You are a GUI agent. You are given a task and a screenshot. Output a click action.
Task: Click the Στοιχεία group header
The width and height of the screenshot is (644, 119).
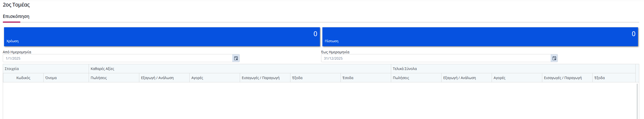pos(46,69)
